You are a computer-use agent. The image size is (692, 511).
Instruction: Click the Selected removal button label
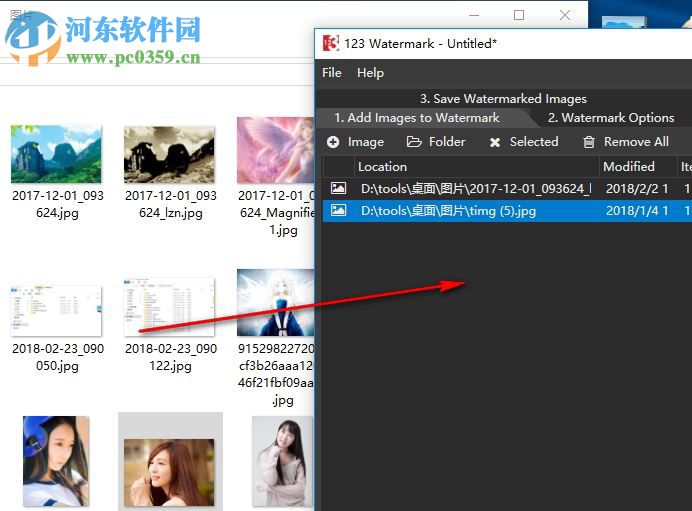(x=534, y=142)
